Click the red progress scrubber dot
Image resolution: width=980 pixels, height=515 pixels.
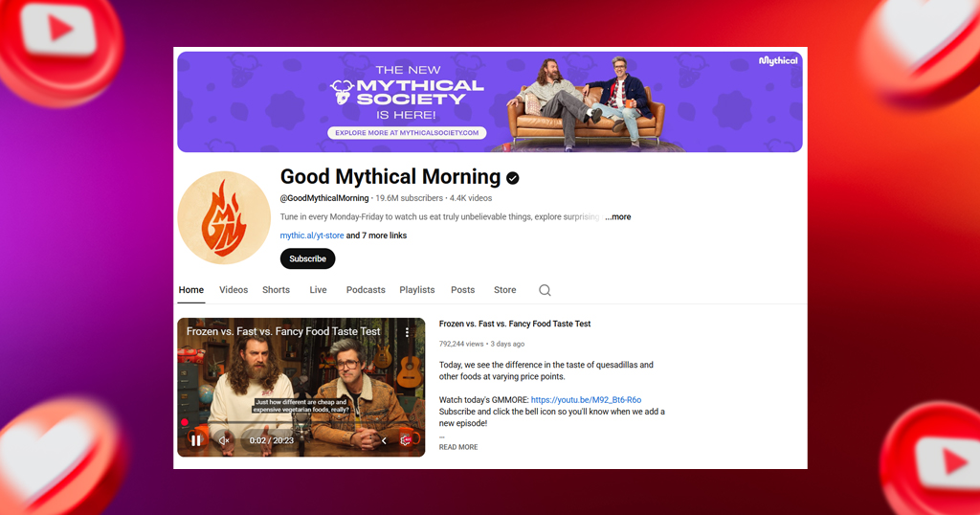(x=185, y=422)
